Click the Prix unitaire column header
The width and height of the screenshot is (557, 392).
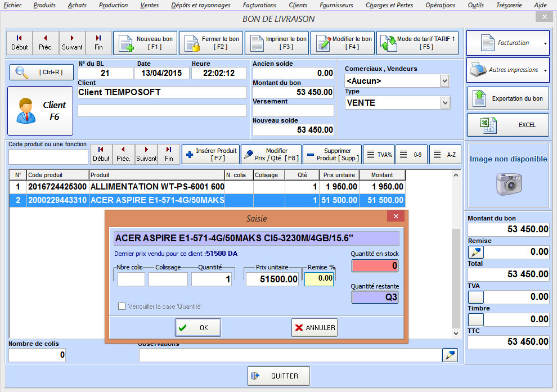pyautogui.click(x=339, y=175)
